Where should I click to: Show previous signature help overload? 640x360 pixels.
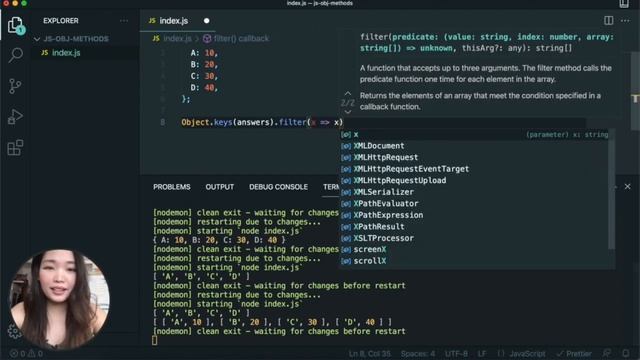click(348, 93)
